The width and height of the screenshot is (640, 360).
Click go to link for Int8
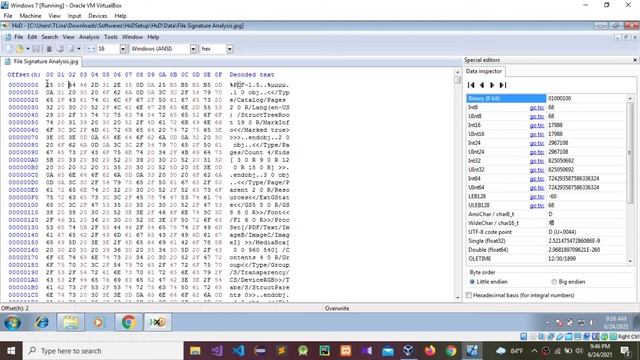[537, 107]
